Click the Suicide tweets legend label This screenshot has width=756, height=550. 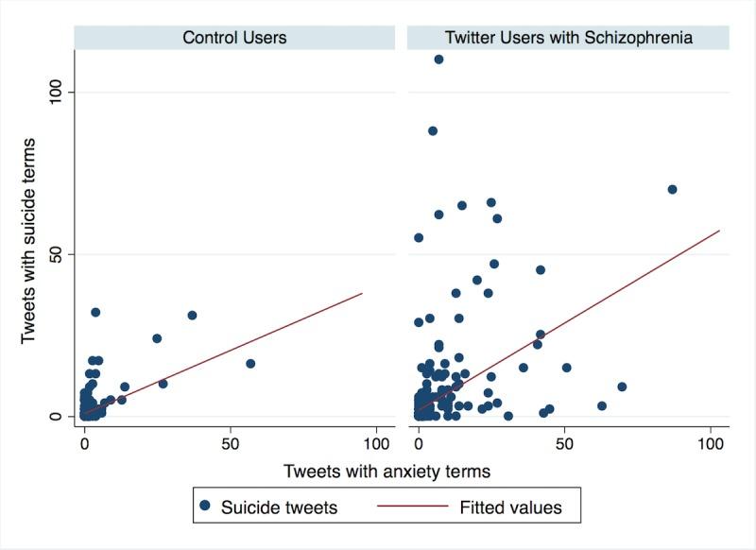(x=279, y=507)
